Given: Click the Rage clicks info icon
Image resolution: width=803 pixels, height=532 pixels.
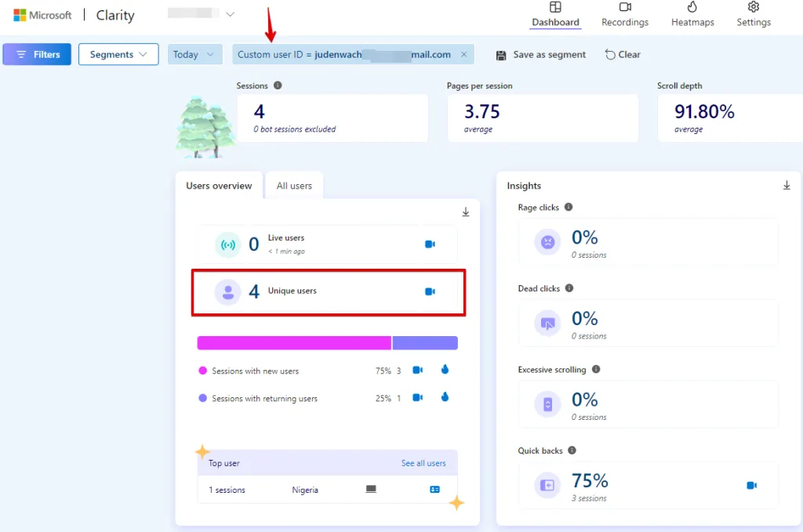Looking at the screenshot, I should click(x=569, y=207).
